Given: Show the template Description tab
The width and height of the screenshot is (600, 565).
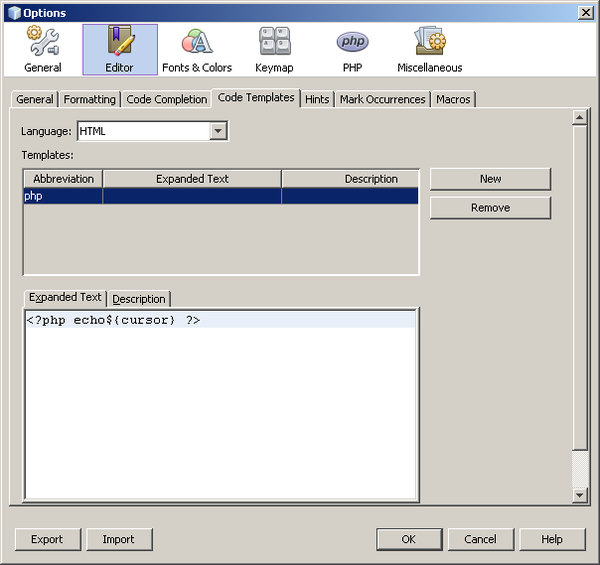Looking at the screenshot, I should pyautogui.click(x=139, y=299).
